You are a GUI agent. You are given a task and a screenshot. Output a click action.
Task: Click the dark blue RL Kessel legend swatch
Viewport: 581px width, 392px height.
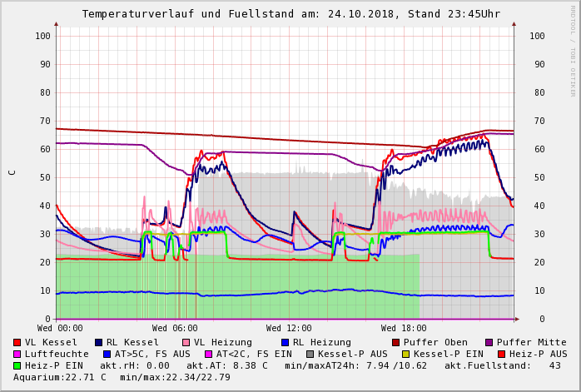(x=98, y=342)
